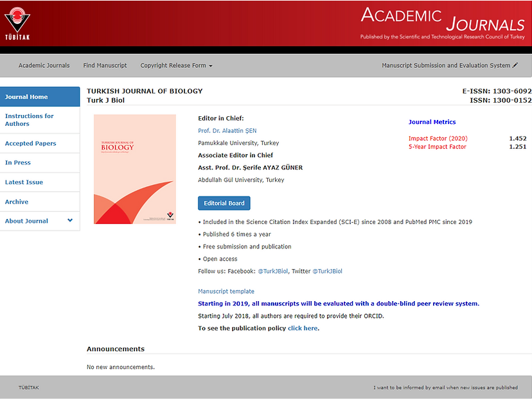Click the Announcements heading

tap(116, 349)
